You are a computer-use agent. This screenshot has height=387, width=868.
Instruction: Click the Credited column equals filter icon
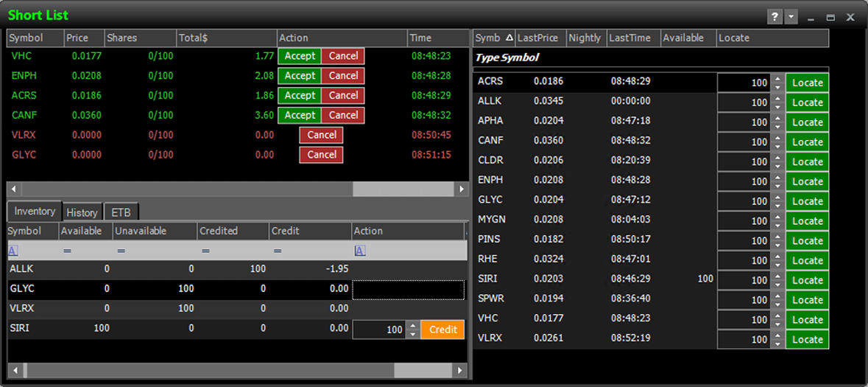(205, 251)
